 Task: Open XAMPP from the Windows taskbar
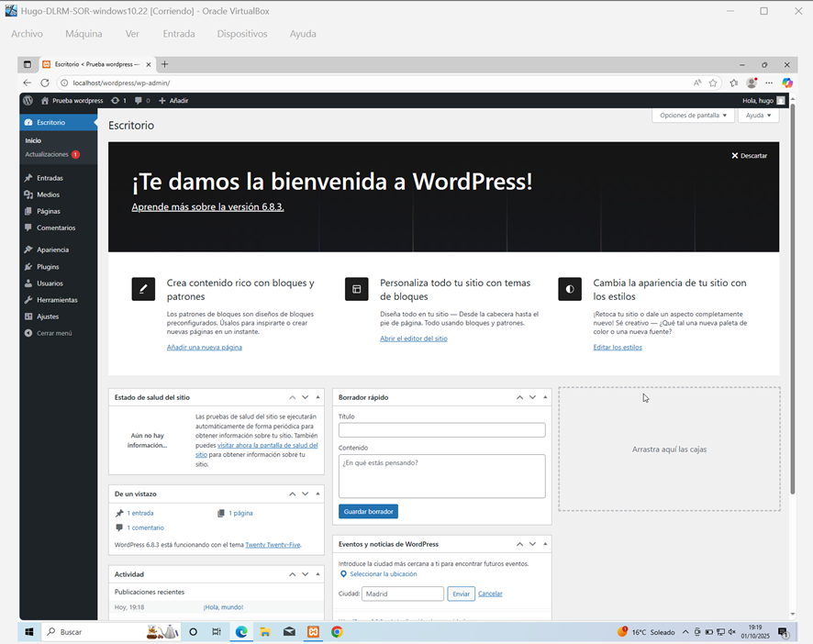(313, 632)
